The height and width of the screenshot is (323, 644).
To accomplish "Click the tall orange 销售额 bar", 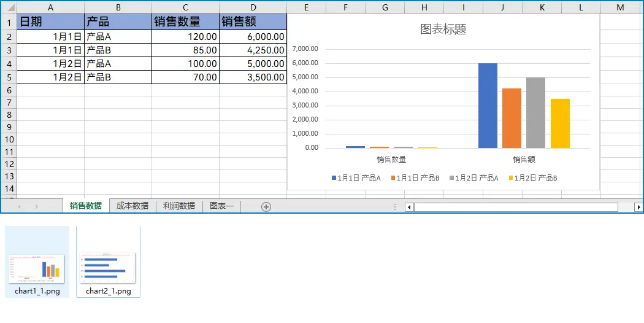I will [512, 118].
